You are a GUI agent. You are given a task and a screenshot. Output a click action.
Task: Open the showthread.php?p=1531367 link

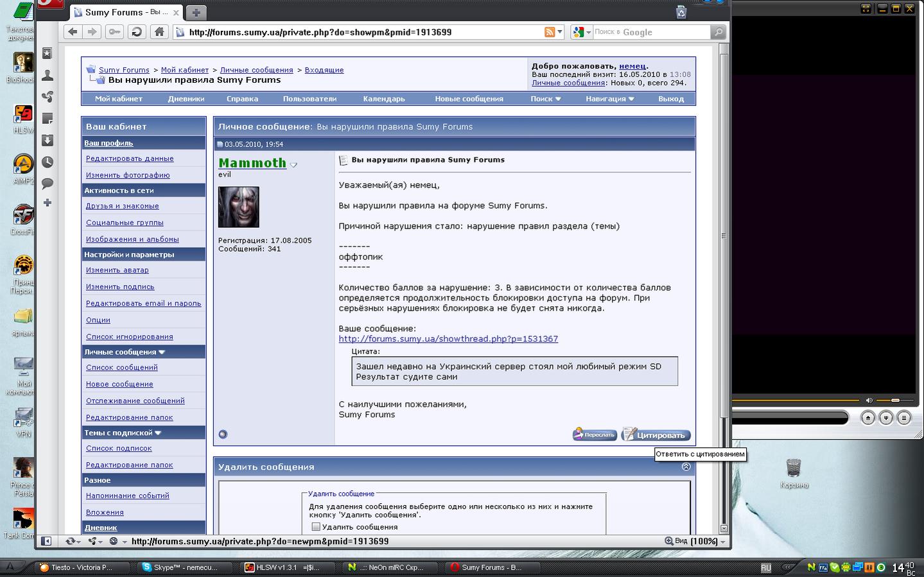coord(448,339)
